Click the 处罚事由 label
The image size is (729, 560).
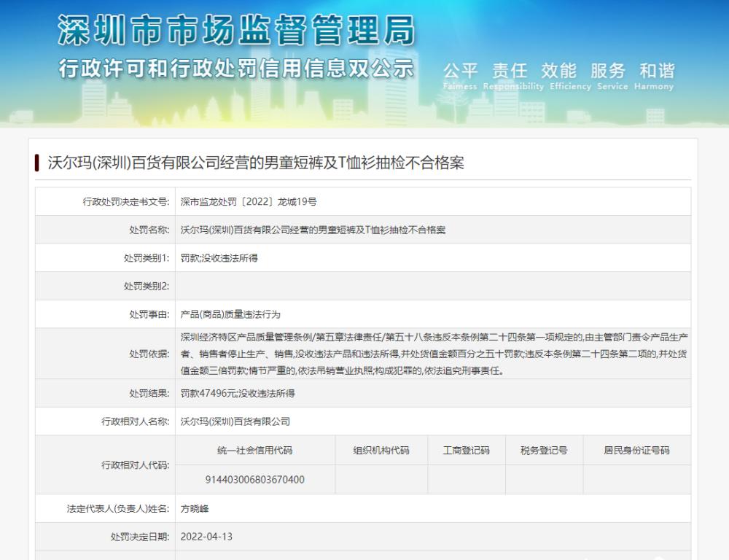149,314
